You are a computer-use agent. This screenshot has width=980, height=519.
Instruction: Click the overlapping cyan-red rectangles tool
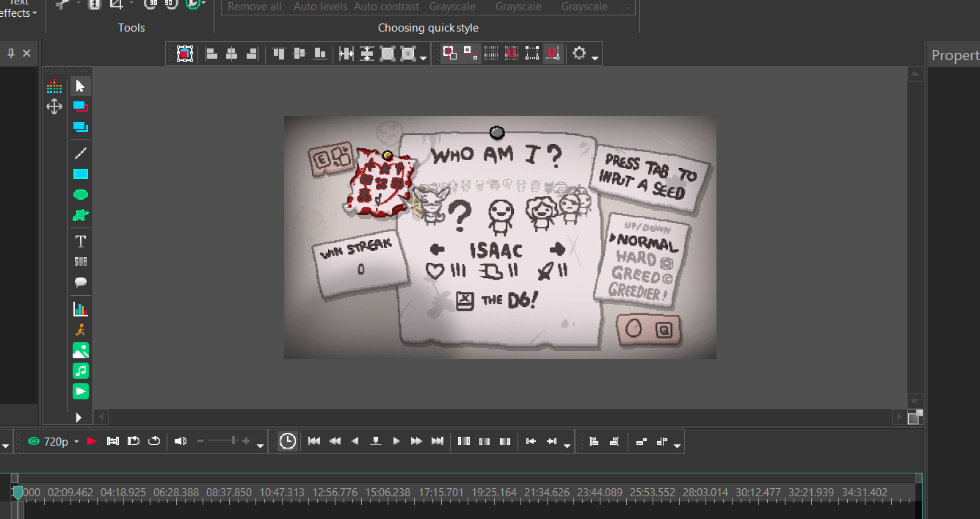tap(81, 107)
